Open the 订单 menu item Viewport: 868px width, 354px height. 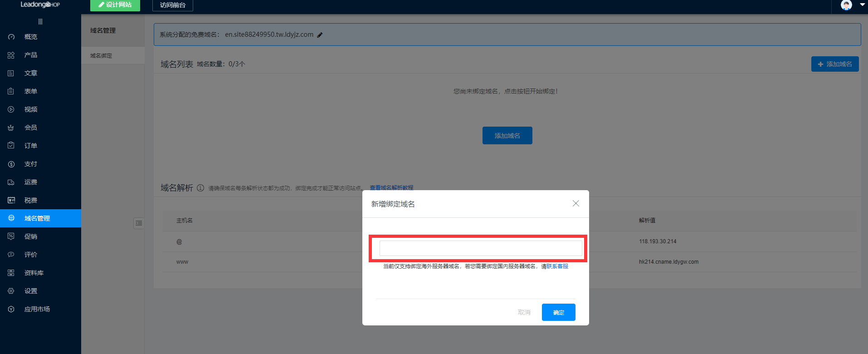coord(31,146)
